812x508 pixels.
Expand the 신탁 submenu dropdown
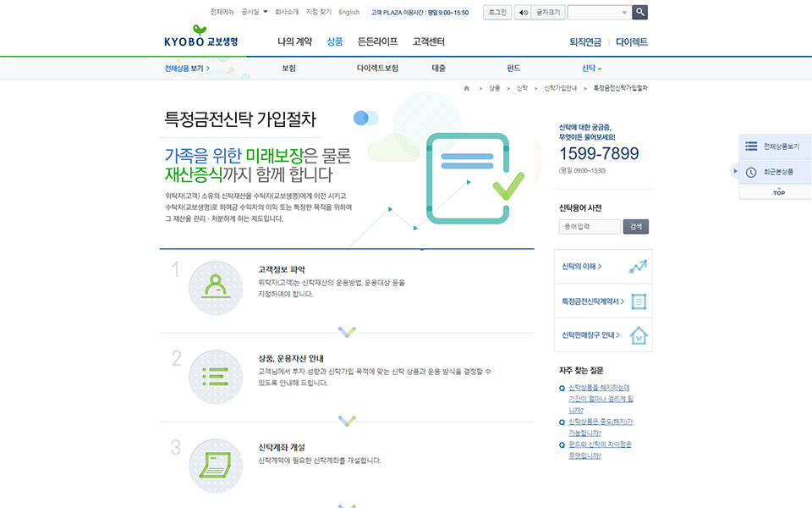pyautogui.click(x=600, y=69)
